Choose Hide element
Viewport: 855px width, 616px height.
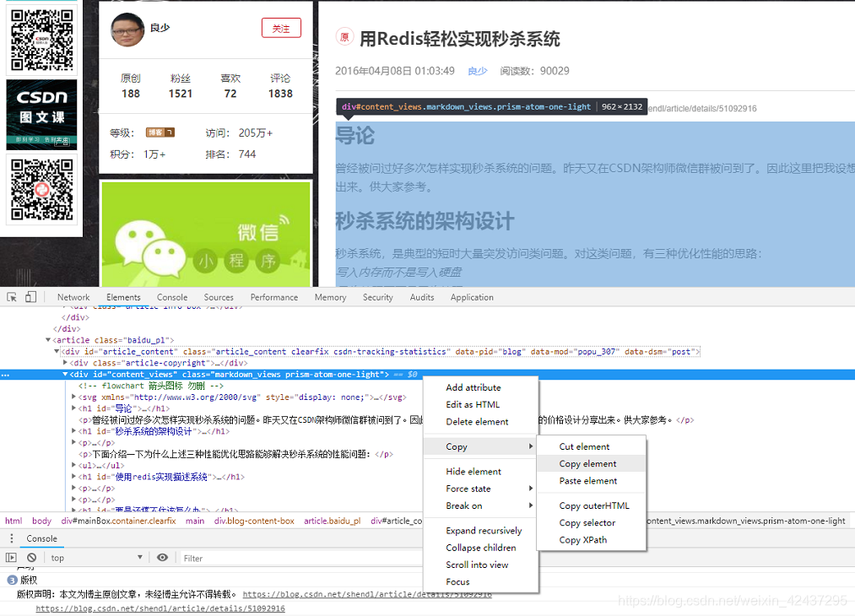(x=480, y=472)
